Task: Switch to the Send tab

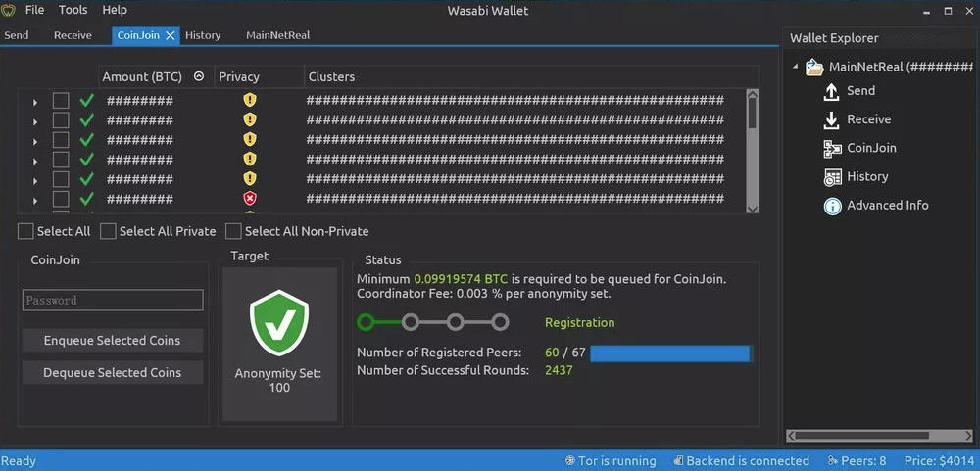Action: coord(17,35)
